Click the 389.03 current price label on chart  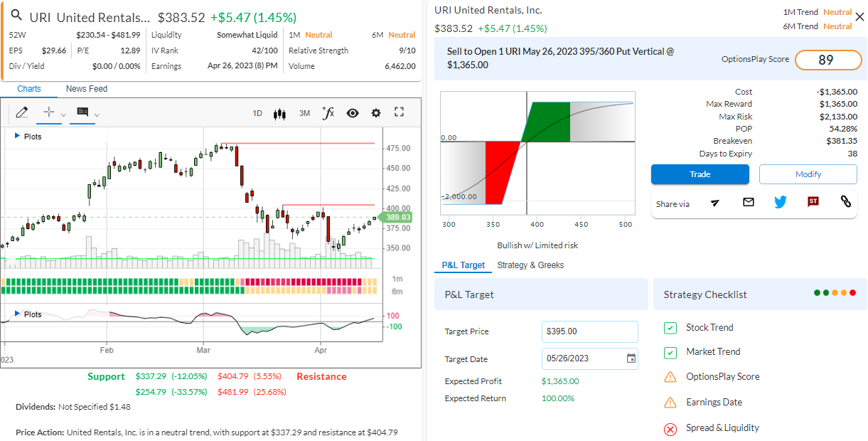(397, 218)
